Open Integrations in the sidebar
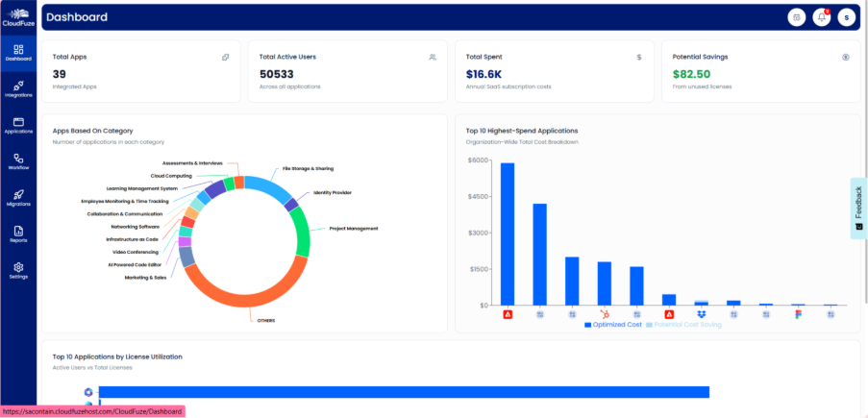The height and width of the screenshot is (418, 868). 18,87
